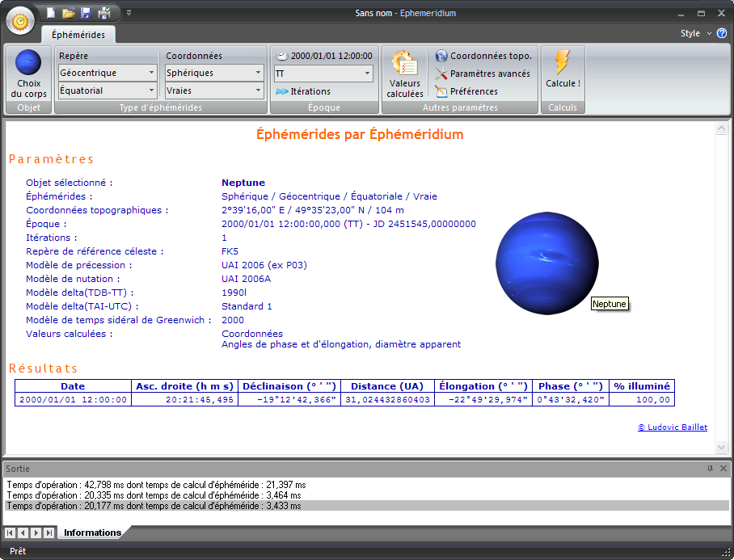Open the Help question mark icon

pos(722,33)
